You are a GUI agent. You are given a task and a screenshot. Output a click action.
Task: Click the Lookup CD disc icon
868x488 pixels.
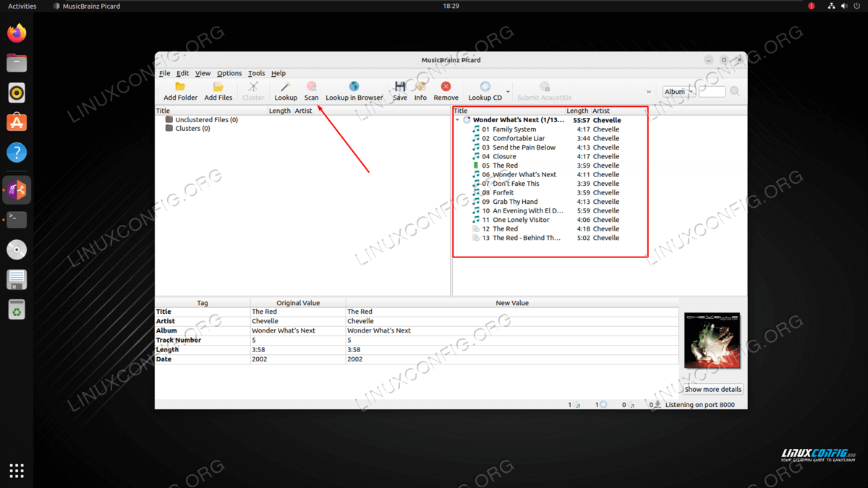(x=485, y=87)
